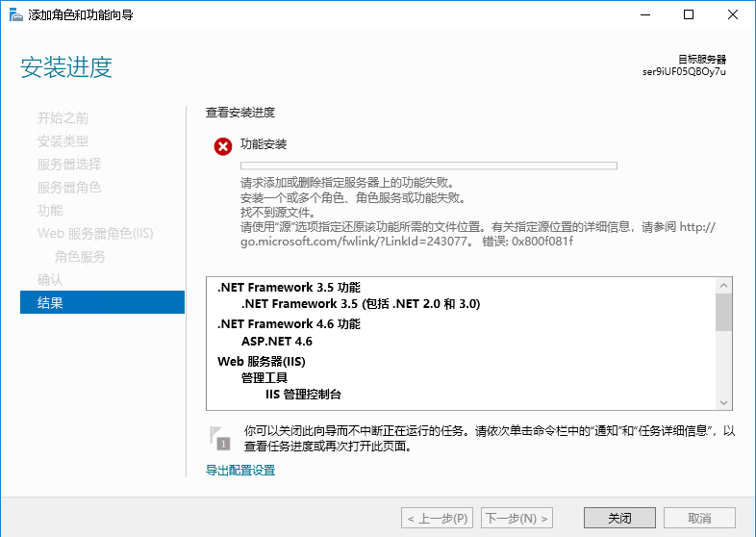Select IIS 管理控制台 entry

click(303, 395)
